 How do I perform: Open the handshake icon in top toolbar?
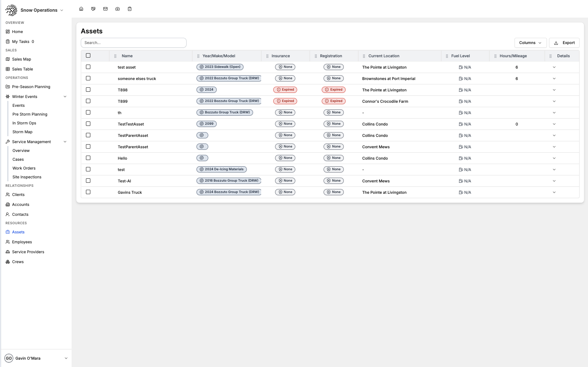pos(93,9)
